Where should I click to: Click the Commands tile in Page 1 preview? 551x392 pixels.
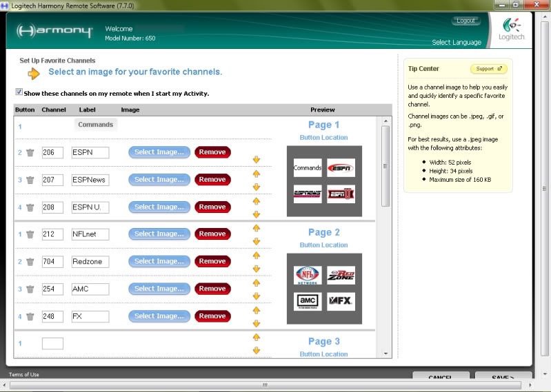click(308, 167)
